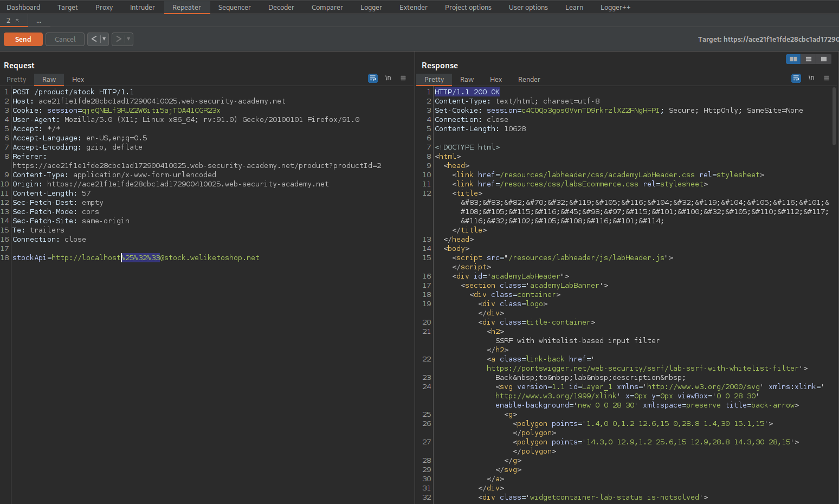The width and height of the screenshot is (839, 504).
Task: Click the Send button
Action: (23, 39)
